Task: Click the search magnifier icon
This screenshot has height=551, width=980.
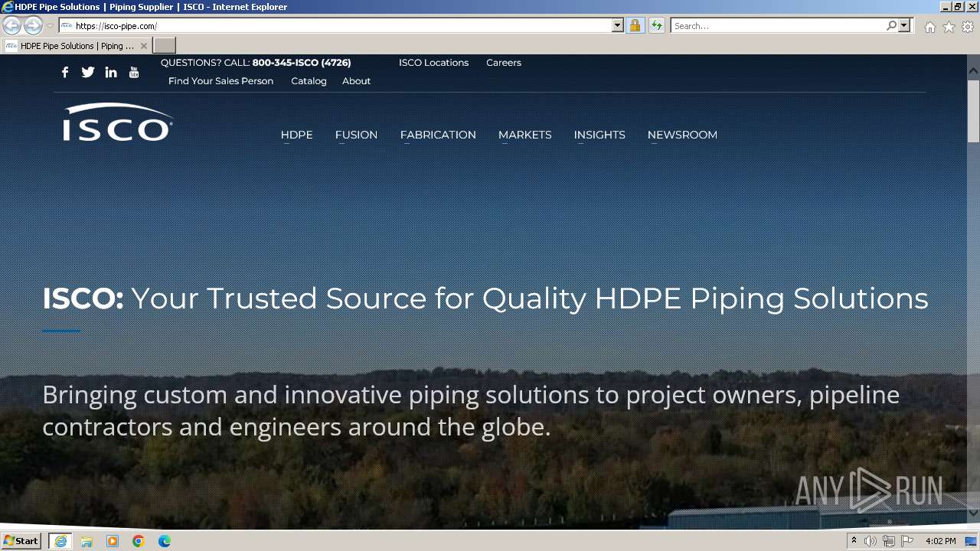Action: [891, 25]
